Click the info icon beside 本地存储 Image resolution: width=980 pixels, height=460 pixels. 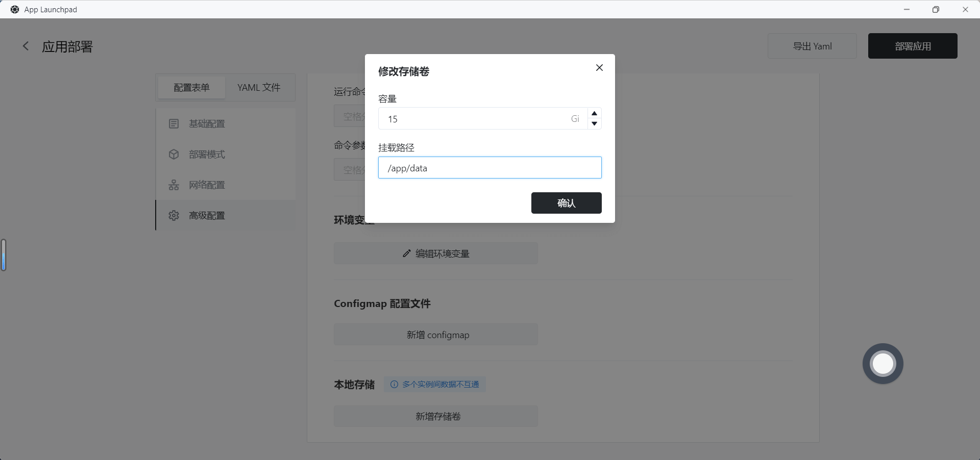[394, 385]
